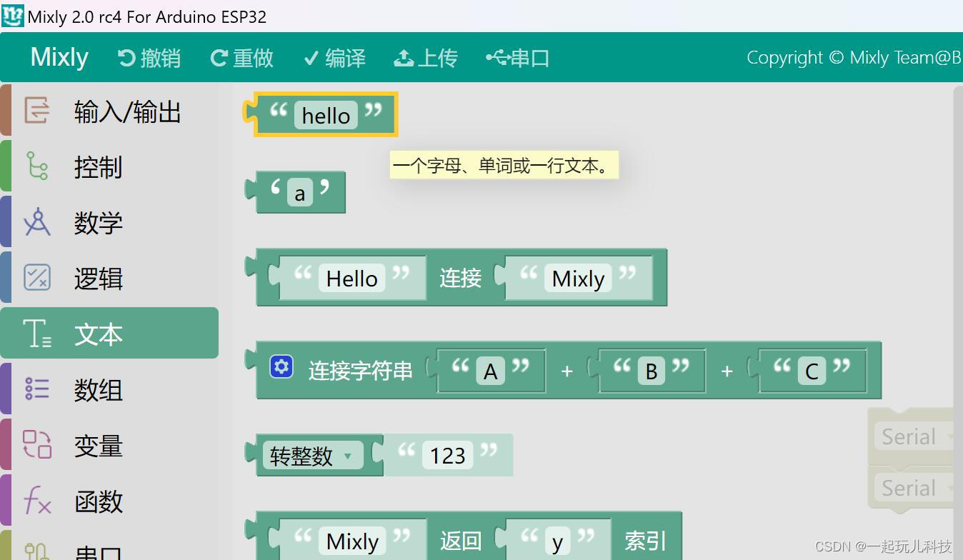Click the variables swap icon

click(x=36, y=444)
